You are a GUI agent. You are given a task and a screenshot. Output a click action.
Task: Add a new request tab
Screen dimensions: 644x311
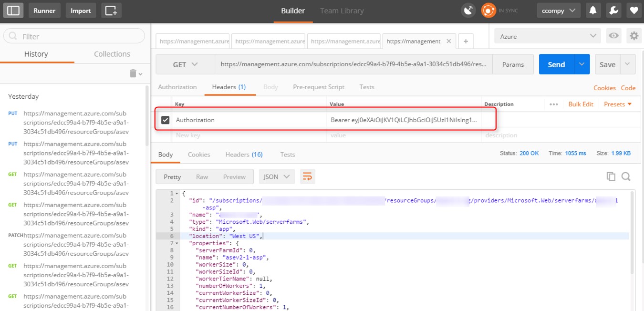click(466, 41)
